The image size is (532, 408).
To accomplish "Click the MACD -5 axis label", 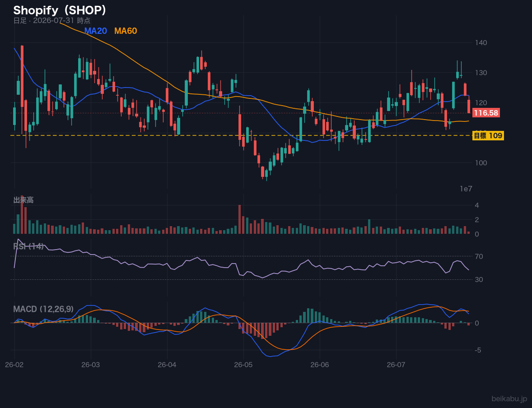I will pyautogui.click(x=478, y=350).
